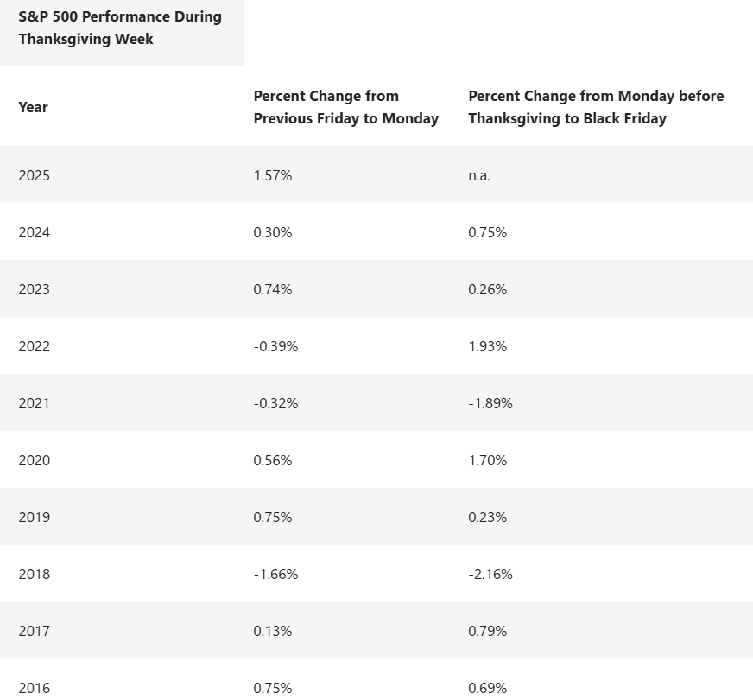Select the 1.57% value in the 2025 row
The width and height of the screenshot is (753, 700).
[x=273, y=175]
